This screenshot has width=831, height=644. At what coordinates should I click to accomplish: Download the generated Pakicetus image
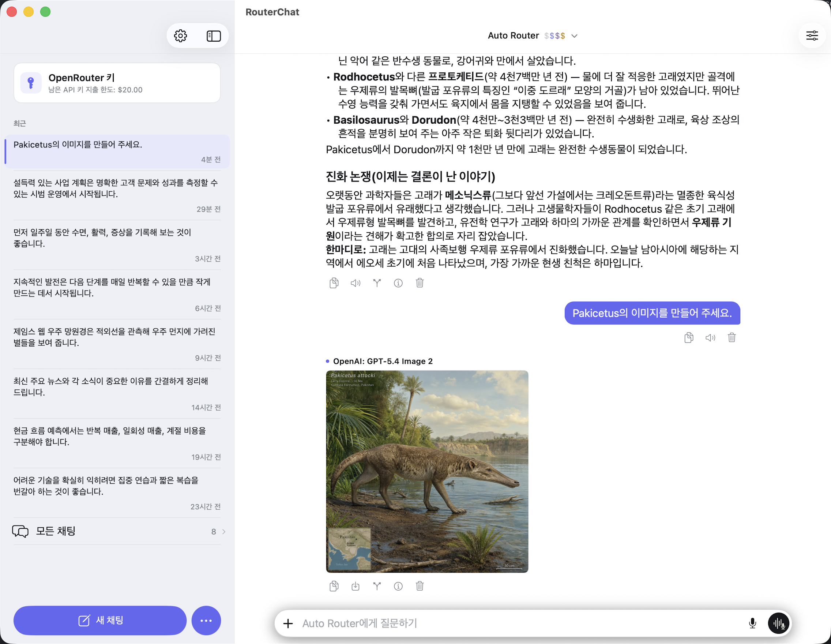356,586
